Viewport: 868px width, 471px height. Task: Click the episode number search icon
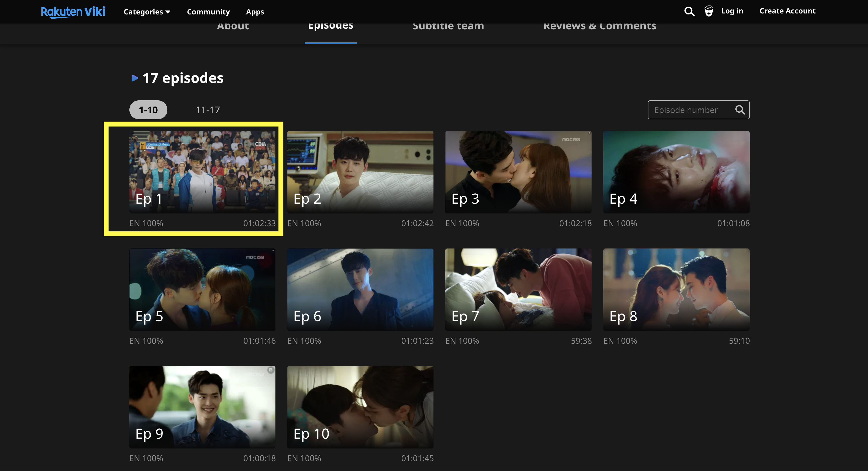tap(740, 110)
